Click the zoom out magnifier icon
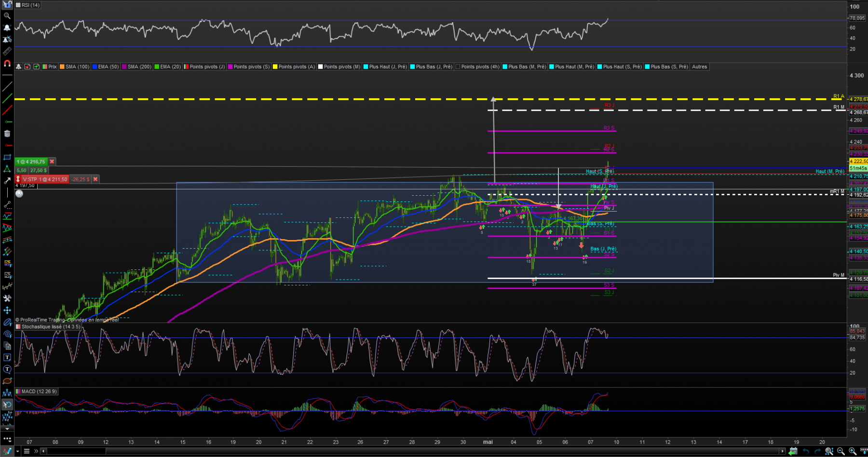Viewport: 868px width, 457px height. [841, 451]
